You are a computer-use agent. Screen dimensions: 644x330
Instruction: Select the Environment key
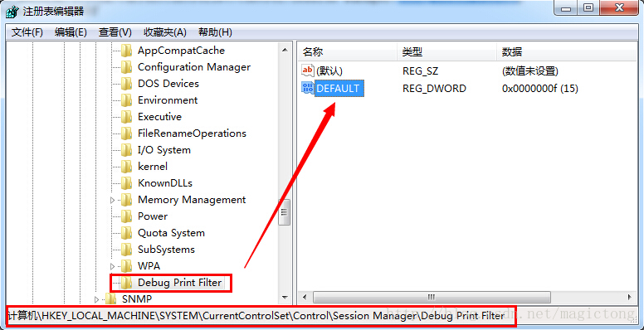point(168,100)
